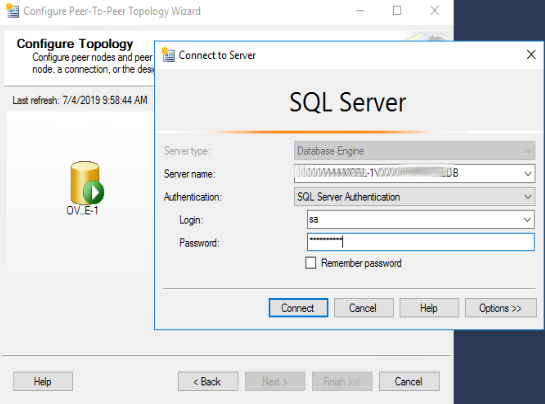This screenshot has width=545, height=404.
Task: Click the wizard's Finish >>| button
Action: [342, 381]
